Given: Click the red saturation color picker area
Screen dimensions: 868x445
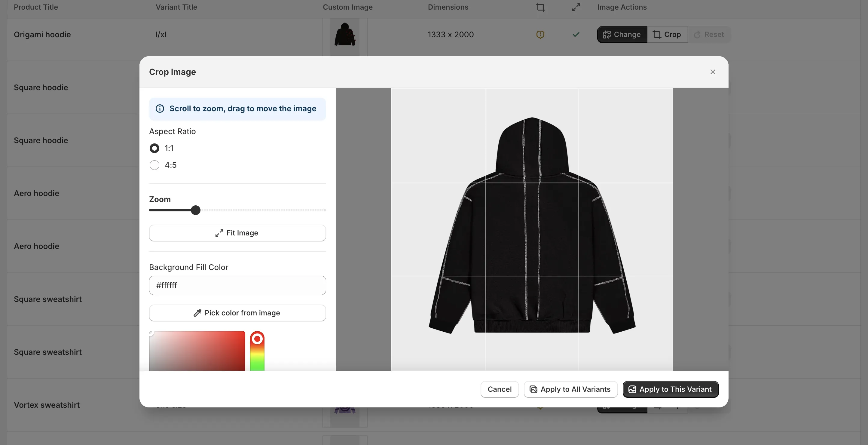Looking at the screenshot, I should [197, 351].
